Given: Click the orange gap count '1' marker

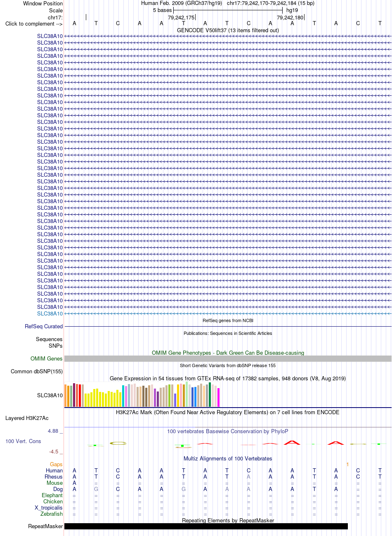Looking at the screenshot, I should tap(347, 464).
